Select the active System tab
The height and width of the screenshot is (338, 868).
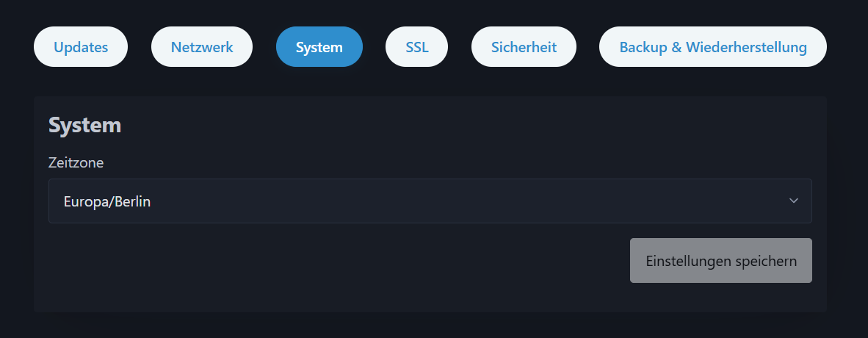point(319,47)
